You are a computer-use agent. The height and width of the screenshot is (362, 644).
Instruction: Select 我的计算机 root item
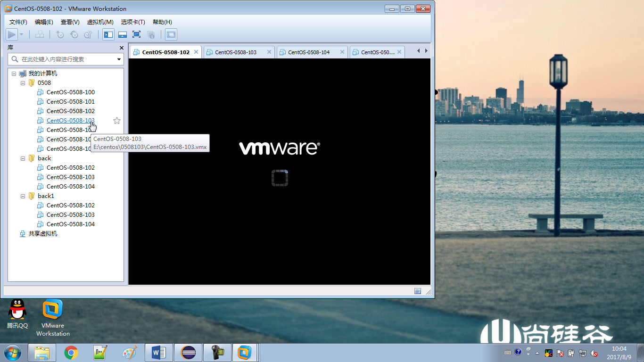tap(43, 74)
